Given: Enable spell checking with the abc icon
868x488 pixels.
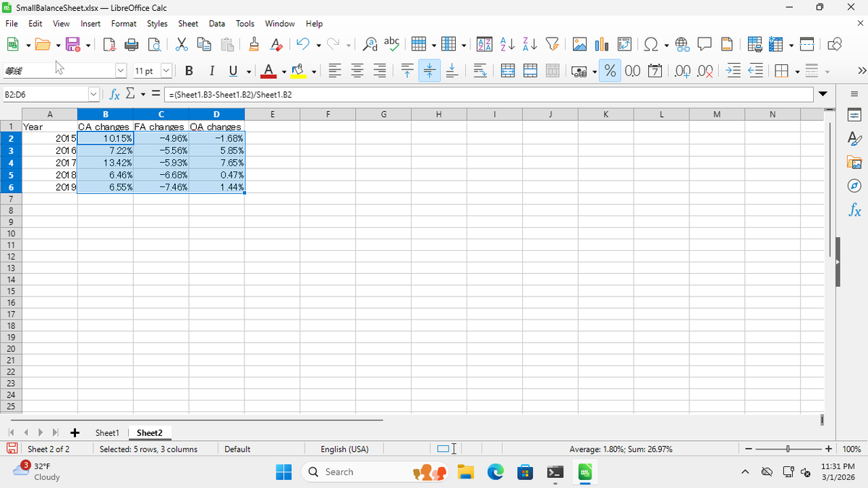Looking at the screenshot, I should pos(391,44).
